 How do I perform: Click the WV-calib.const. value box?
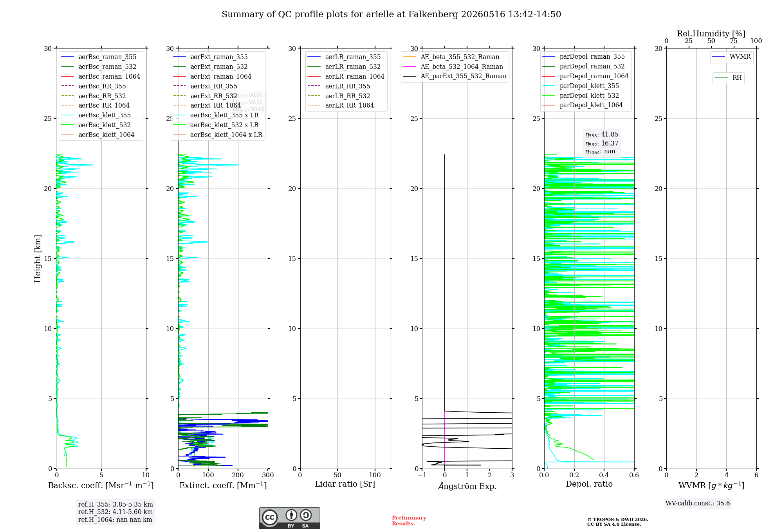click(x=698, y=503)
